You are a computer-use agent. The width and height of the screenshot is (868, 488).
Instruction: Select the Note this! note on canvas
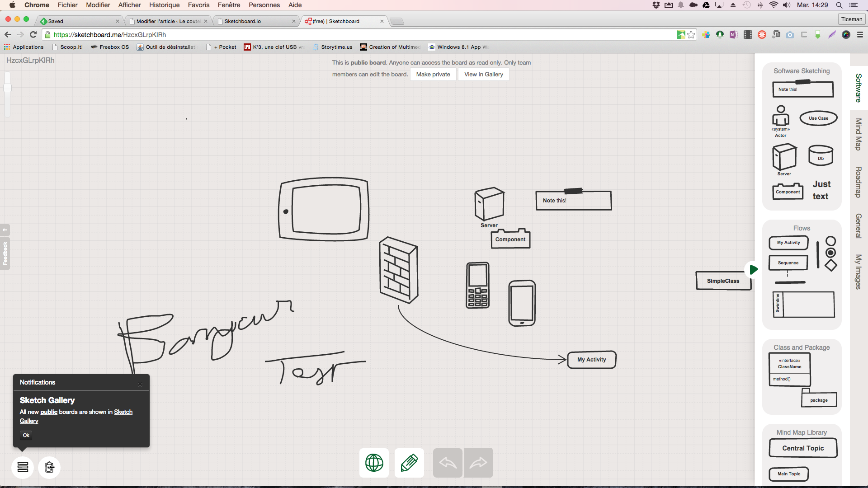pyautogui.click(x=574, y=199)
